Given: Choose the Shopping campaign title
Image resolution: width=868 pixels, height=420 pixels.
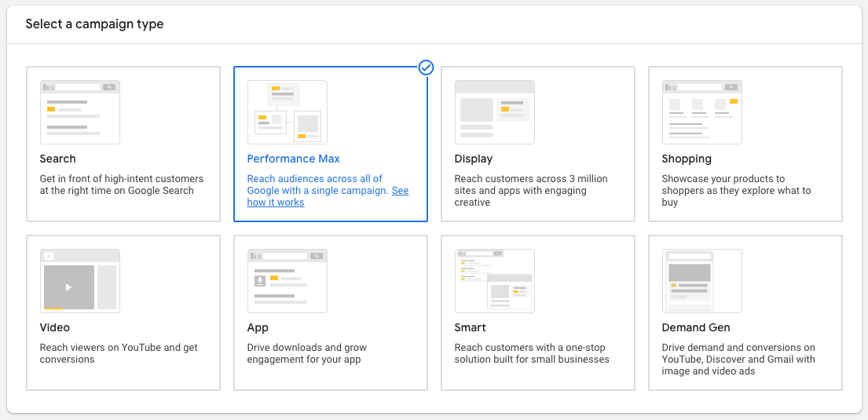Looking at the screenshot, I should pos(687,159).
